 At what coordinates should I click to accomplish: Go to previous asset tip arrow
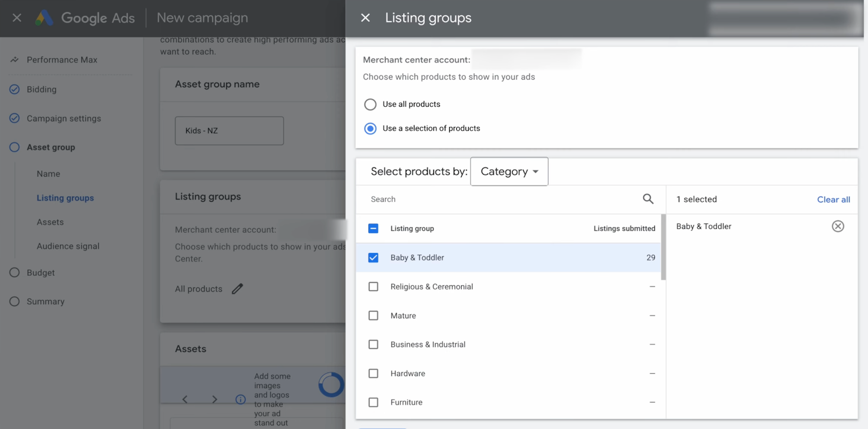pos(185,400)
